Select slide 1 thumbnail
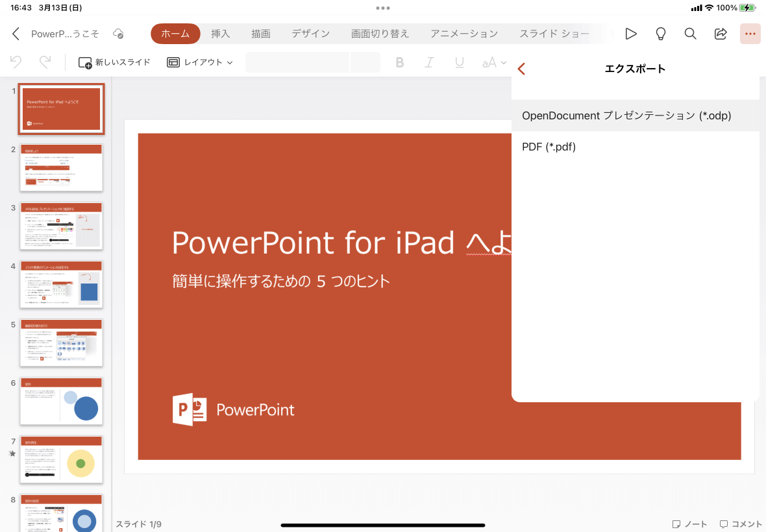The image size is (766, 532). pyautogui.click(x=62, y=109)
